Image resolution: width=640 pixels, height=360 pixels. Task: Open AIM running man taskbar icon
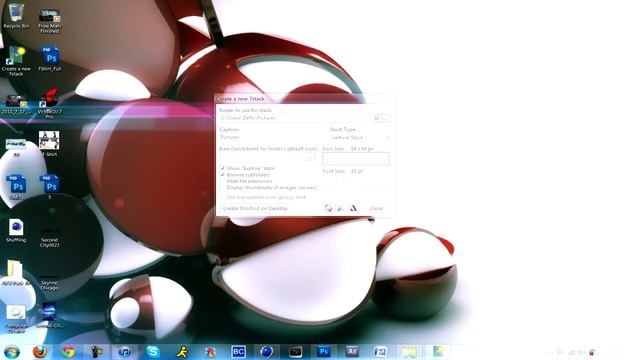coord(182,351)
